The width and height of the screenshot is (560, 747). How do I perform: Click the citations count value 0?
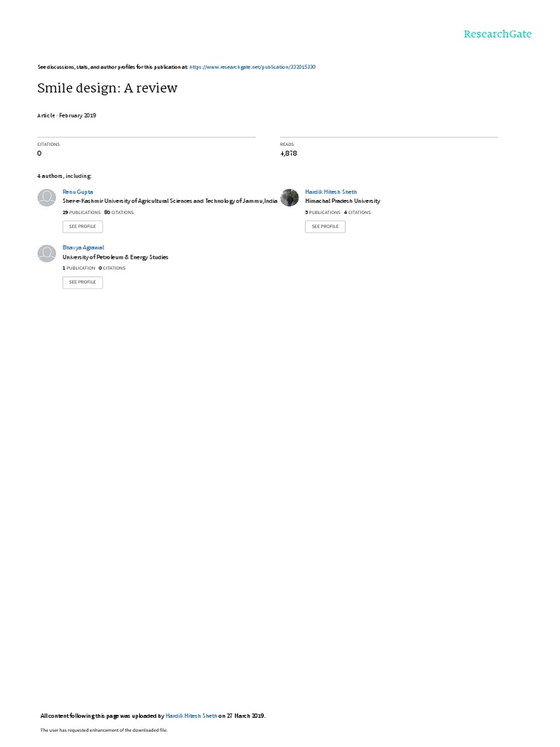pos(39,153)
